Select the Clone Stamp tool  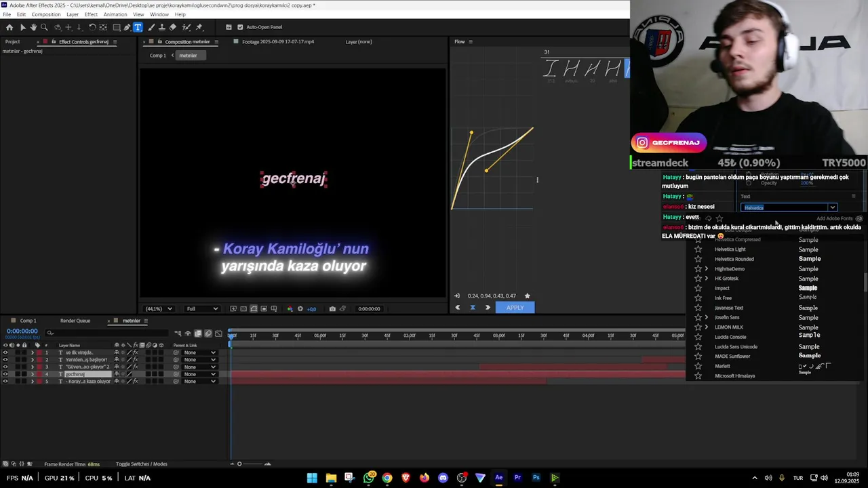162,27
